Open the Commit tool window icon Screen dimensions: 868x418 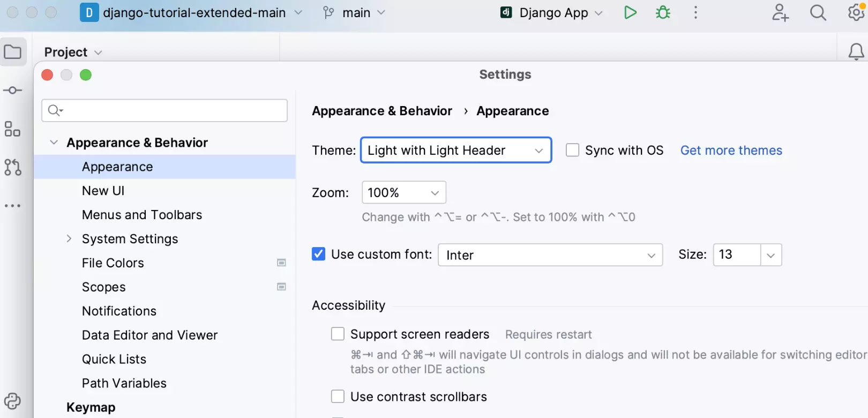click(13, 91)
